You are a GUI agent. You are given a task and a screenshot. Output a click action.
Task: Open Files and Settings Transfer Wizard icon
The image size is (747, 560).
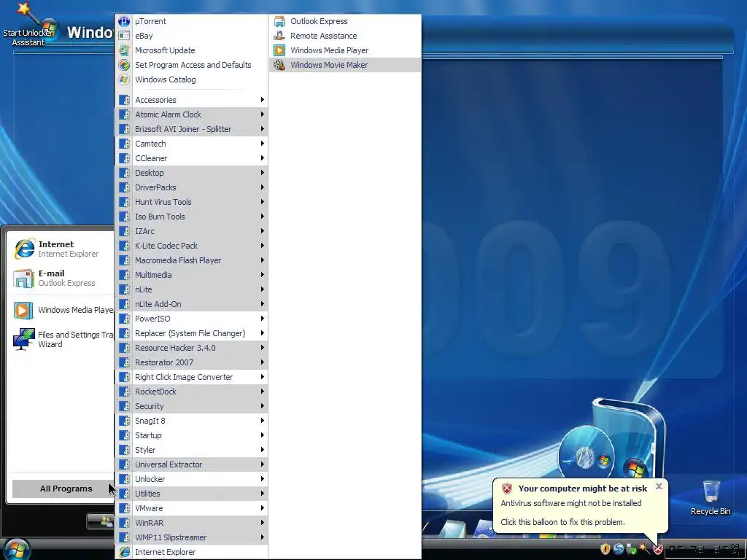coord(23,339)
